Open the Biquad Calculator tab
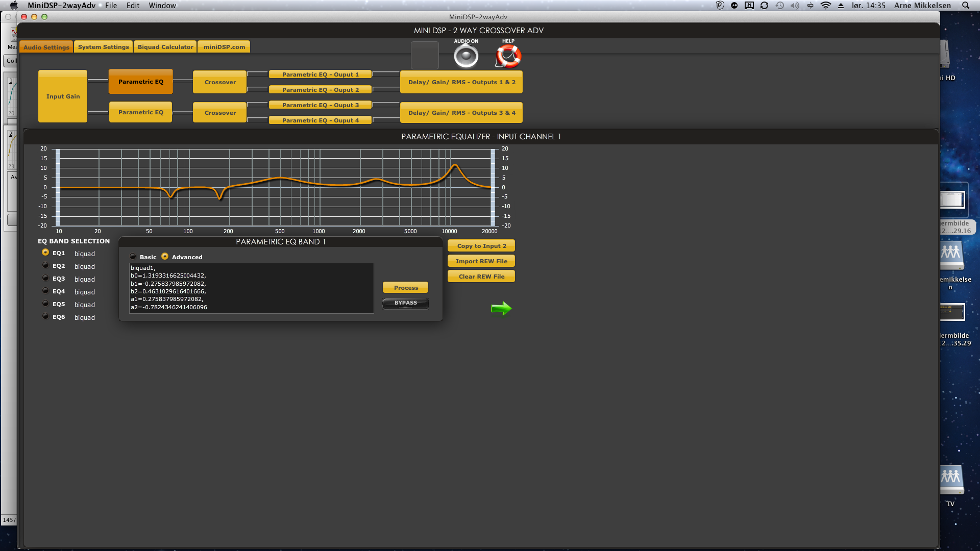This screenshot has width=980, height=551. pos(165,47)
